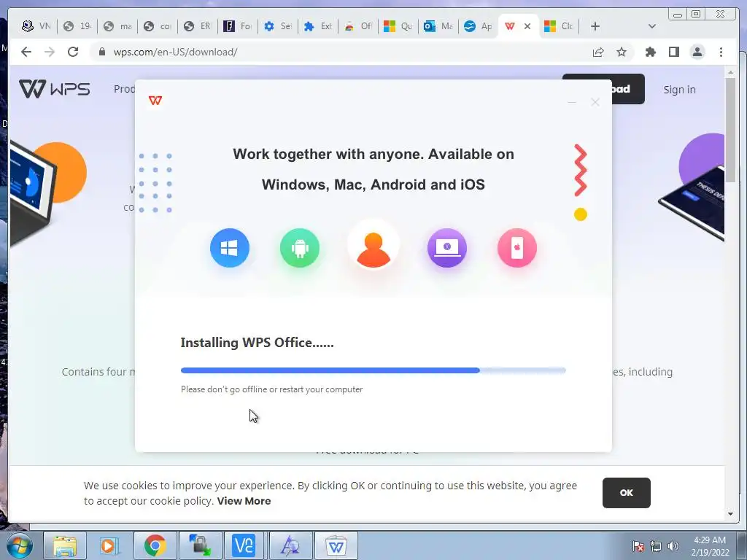The image size is (747, 560).
Task: Switch to the Ap tab
Action: pyautogui.click(x=479, y=26)
